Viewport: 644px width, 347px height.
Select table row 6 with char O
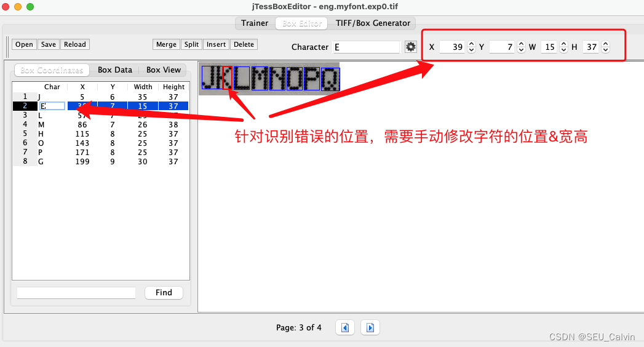coord(101,143)
